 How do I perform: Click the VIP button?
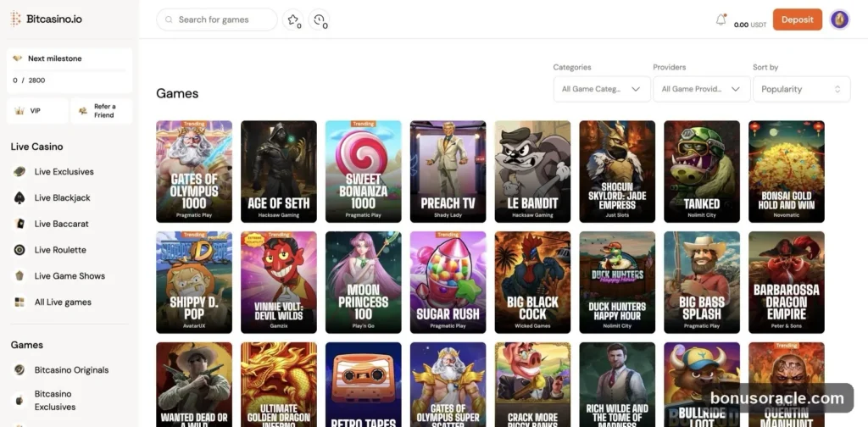pyautogui.click(x=37, y=111)
